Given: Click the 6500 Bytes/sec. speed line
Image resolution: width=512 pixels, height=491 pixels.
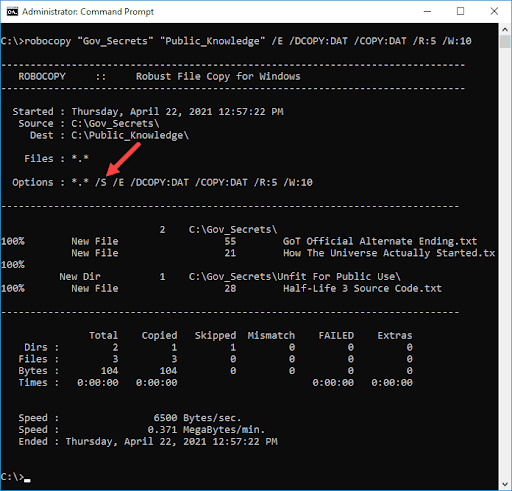Looking at the screenshot, I should (197, 418).
